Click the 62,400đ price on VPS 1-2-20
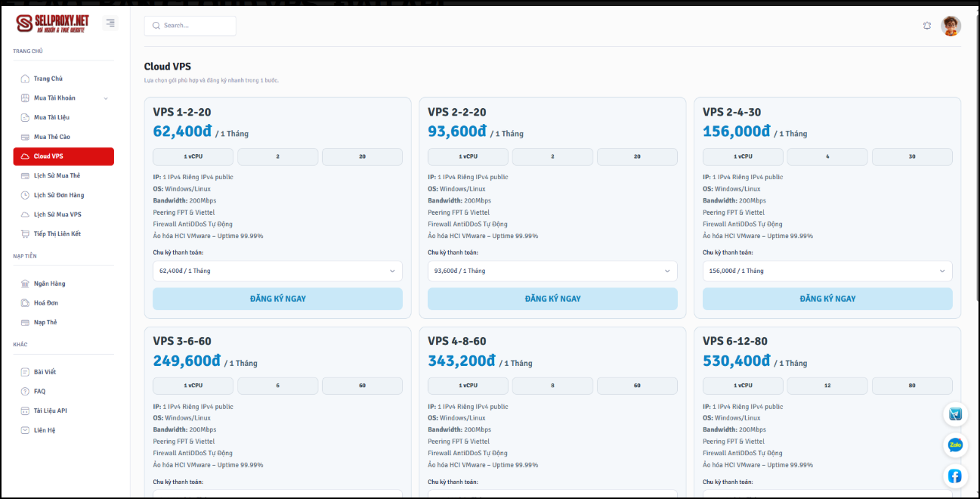The width and height of the screenshot is (980, 499). coord(183,132)
